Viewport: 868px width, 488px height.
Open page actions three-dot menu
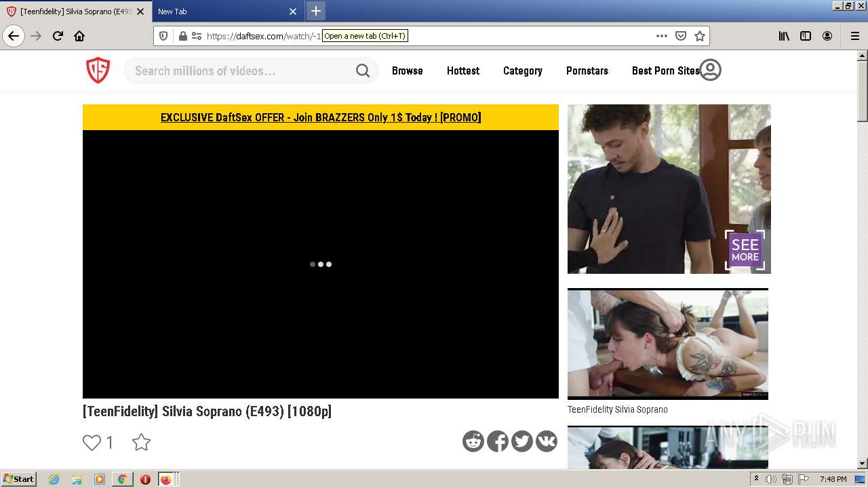[662, 36]
